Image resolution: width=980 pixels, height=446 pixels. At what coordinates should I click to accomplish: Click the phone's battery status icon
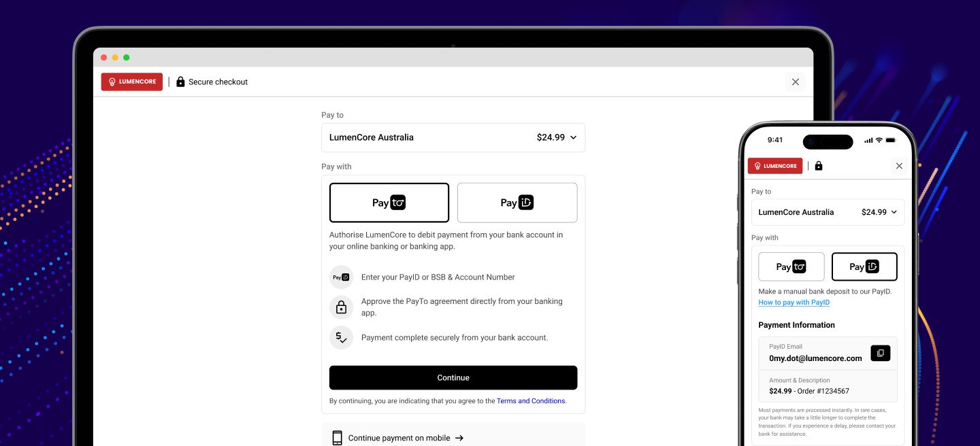(892, 140)
